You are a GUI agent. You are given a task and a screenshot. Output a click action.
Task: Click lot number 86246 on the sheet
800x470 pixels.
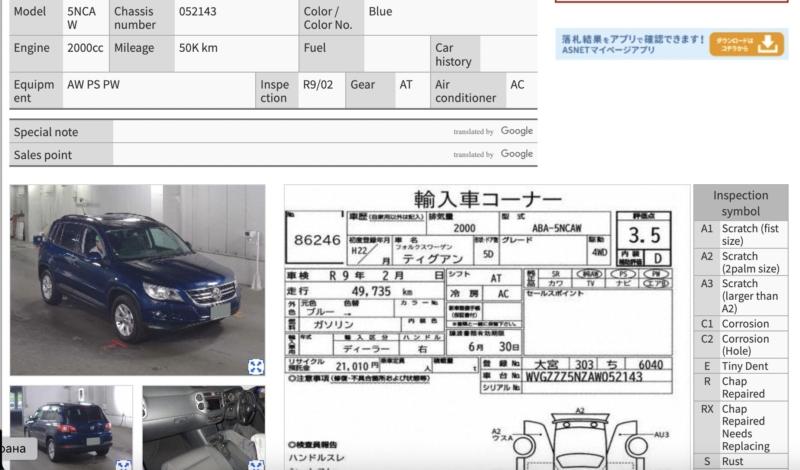(x=314, y=240)
